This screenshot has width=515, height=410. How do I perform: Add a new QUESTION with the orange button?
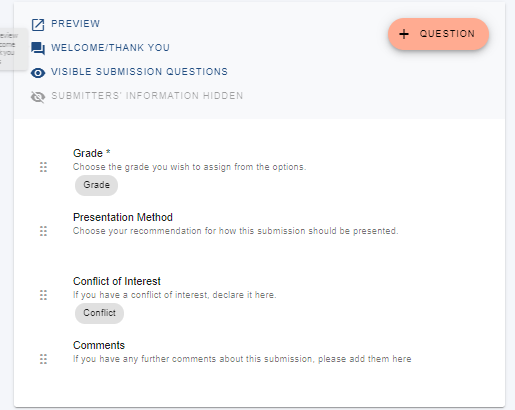coord(438,34)
